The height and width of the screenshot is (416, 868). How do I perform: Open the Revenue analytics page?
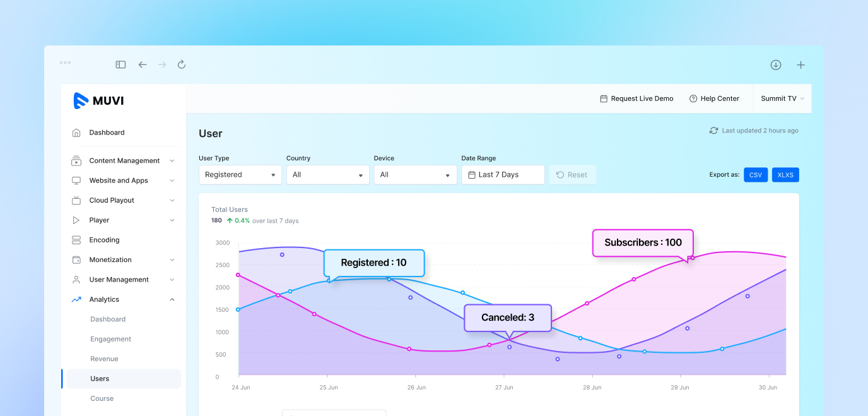103,359
